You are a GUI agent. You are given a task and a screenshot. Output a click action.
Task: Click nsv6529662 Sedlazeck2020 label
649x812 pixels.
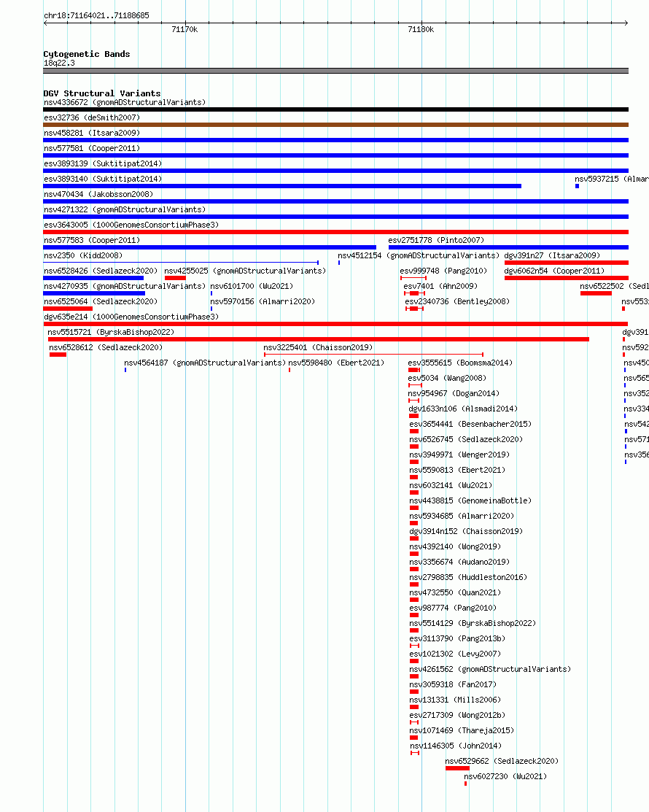[x=502, y=761]
